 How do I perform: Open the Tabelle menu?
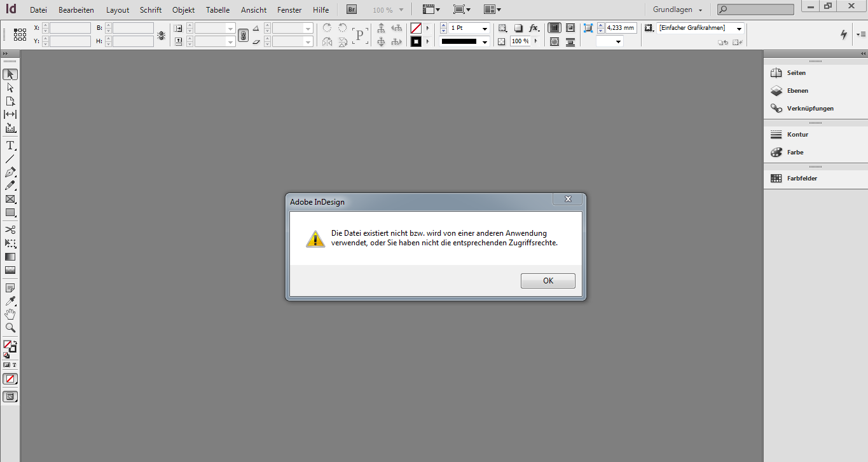(x=218, y=10)
